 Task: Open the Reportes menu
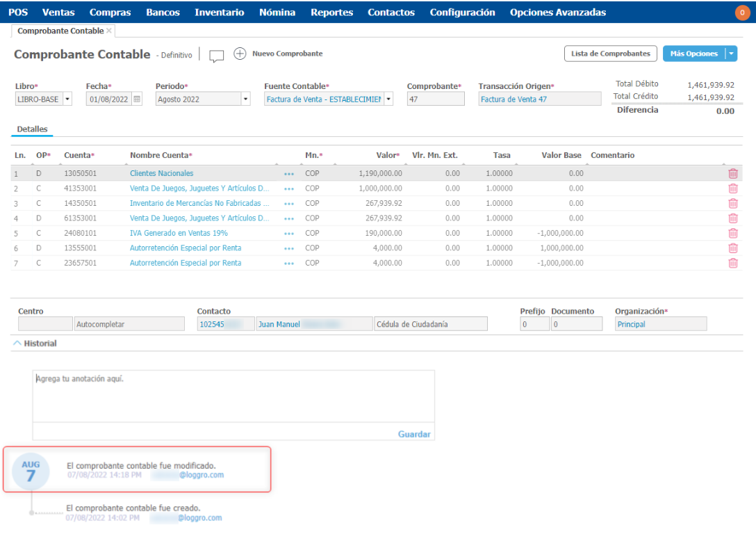331,13
